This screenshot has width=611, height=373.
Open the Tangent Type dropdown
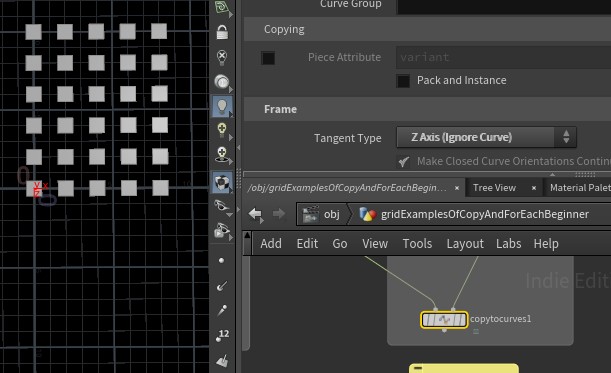(486, 137)
